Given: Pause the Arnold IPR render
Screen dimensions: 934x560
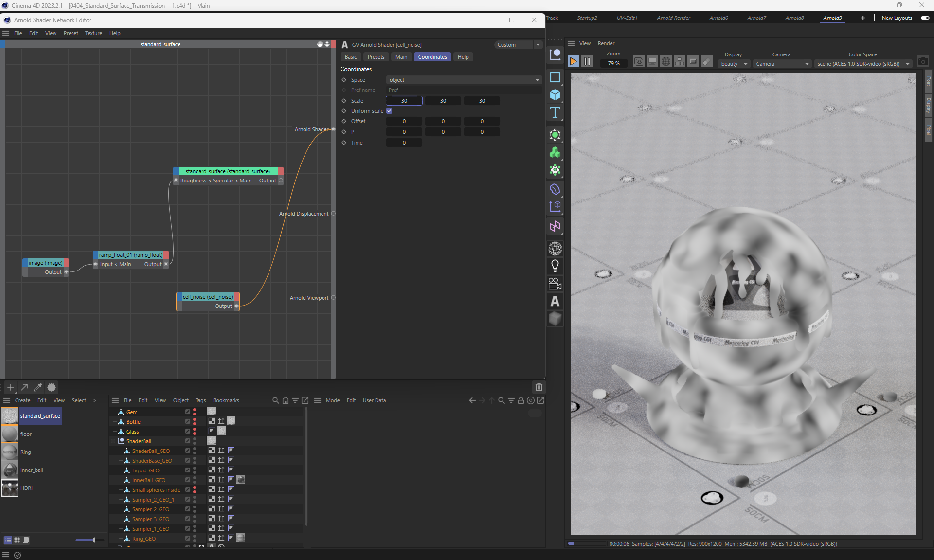Looking at the screenshot, I should click(587, 61).
